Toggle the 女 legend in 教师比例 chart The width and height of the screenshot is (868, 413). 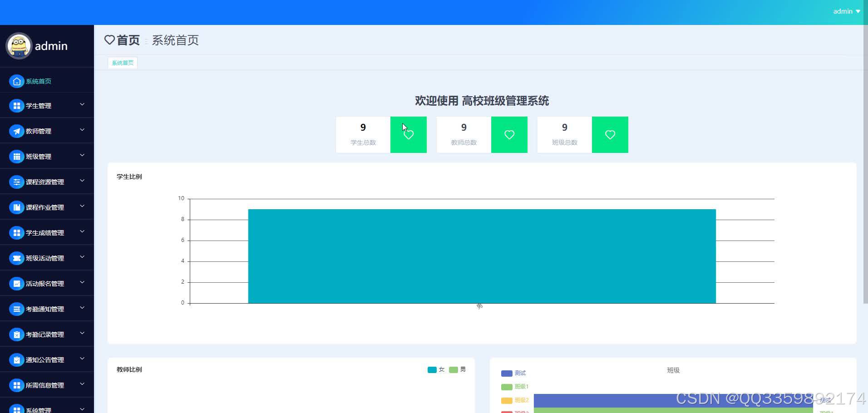436,369
